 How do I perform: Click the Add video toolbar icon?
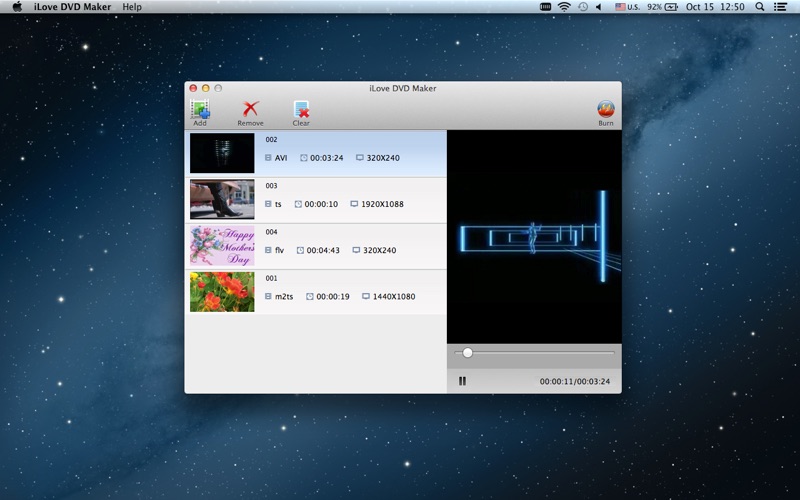[200, 109]
